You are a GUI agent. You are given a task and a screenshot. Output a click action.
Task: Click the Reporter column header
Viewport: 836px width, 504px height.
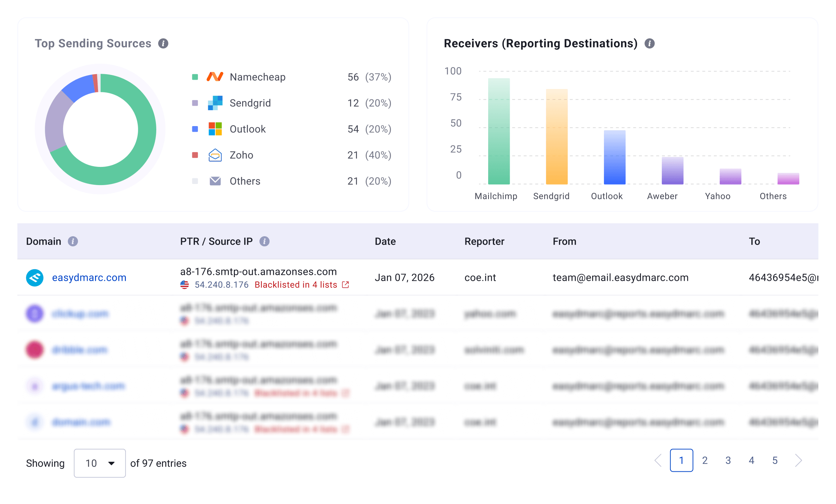(484, 241)
